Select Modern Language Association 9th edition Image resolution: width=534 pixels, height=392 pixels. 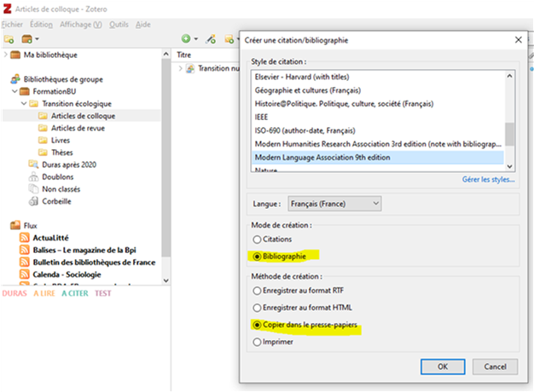378,158
